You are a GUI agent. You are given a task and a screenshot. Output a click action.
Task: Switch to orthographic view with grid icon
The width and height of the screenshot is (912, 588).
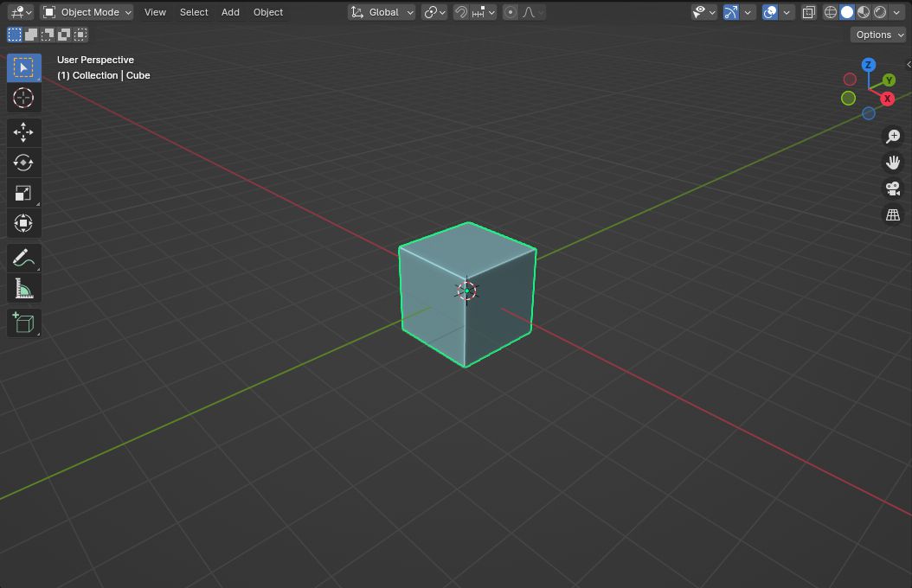892,214
